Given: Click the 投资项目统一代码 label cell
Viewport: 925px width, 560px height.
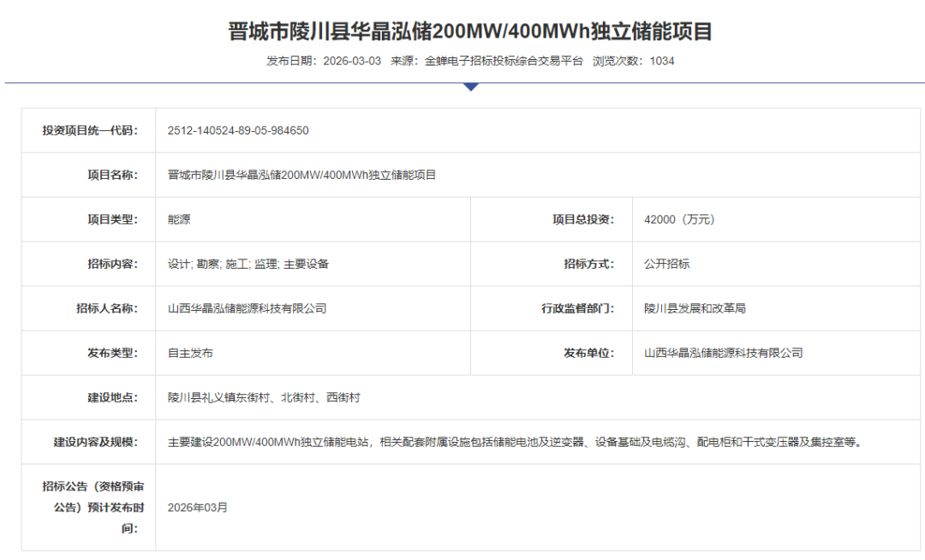Looking at the screenshot, I should (x=89, y=131).
